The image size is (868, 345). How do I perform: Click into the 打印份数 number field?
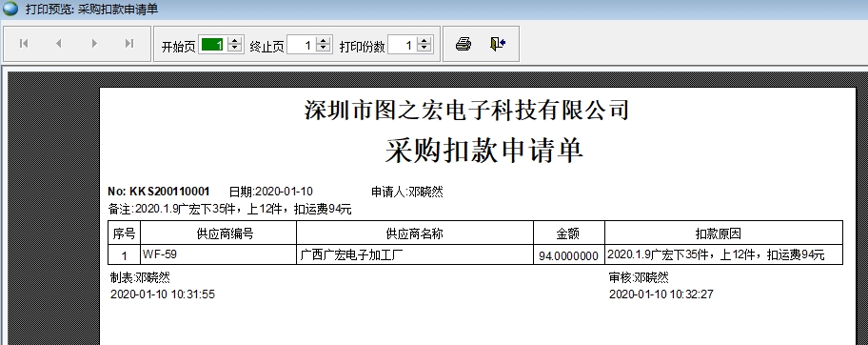point(403,45)
